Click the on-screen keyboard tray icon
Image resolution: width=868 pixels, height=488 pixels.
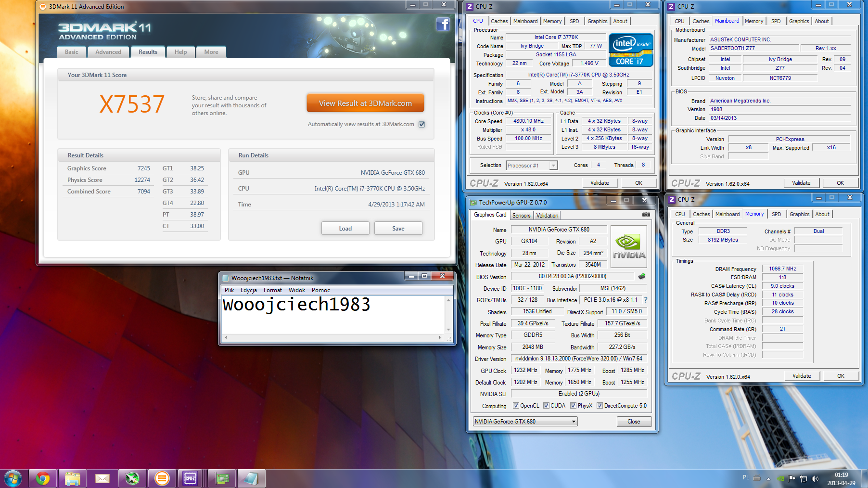[x=757, y=478]
